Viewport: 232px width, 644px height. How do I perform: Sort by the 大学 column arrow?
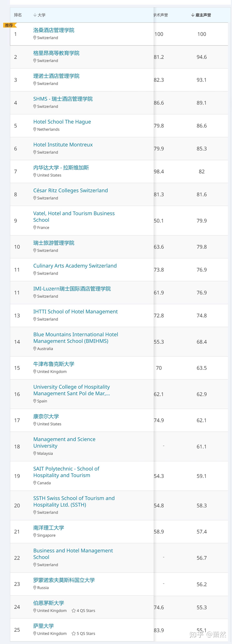click(x=35, y=15)
